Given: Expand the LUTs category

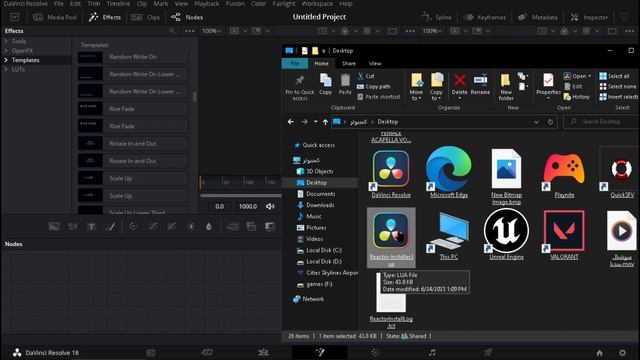Looking at the screenshot, I should point(6,69).
